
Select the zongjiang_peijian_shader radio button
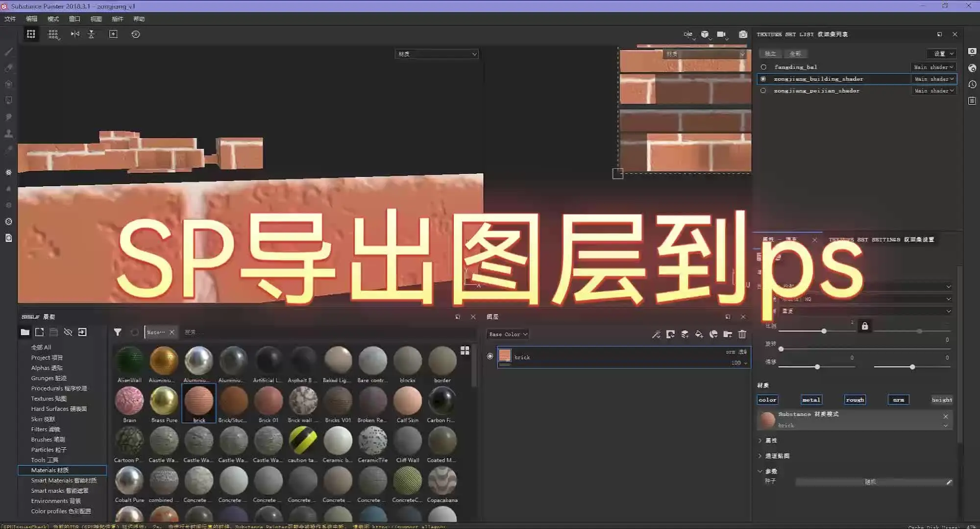click(763, 90)
